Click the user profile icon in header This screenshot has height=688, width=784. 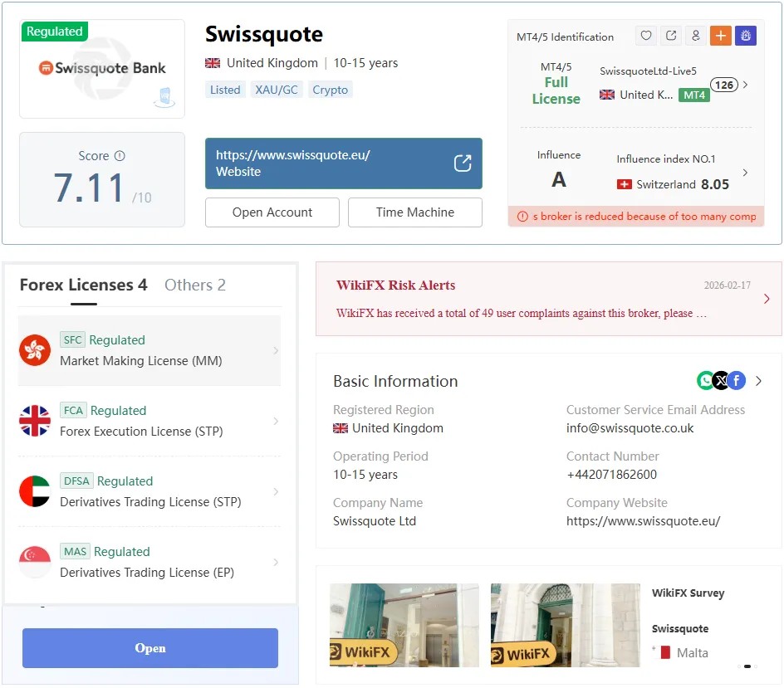click(x=695, y=36)
